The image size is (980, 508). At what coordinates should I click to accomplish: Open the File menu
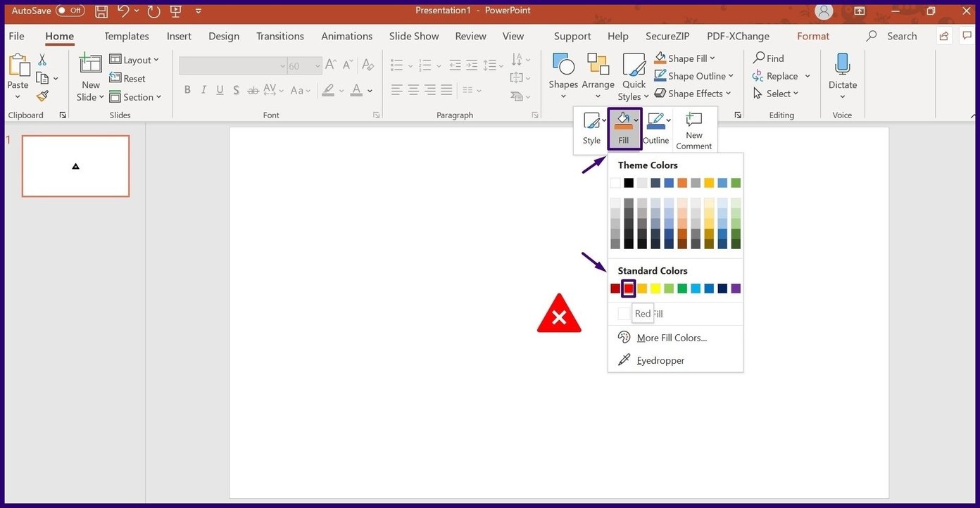coord(16,36)
